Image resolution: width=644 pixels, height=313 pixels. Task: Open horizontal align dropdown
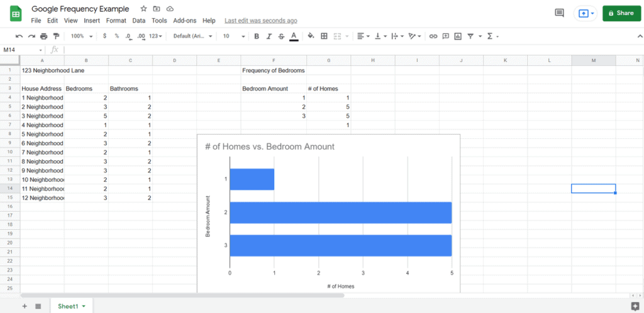(363, 36)
